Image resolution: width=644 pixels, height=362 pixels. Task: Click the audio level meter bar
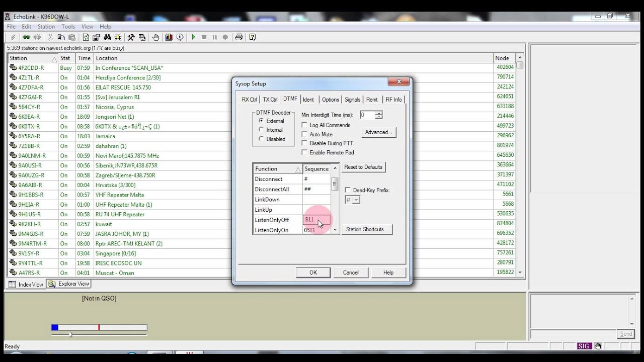99,327
